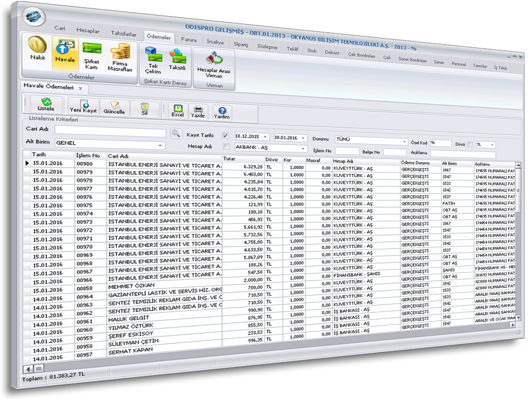Switch to the Sipariş ribbon tab
Image resolution: width=532 pixels, height=399 pixels.
[241, 44]
